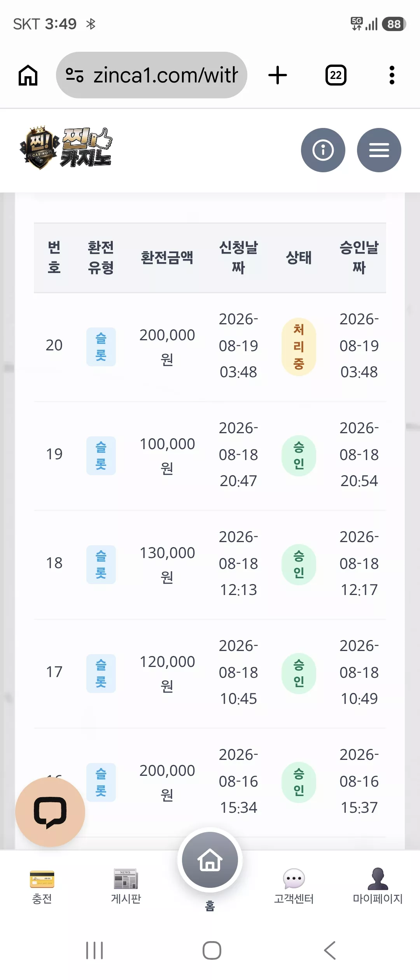Tap the browser home icon
420x980 pixels.
(x=28, y=75)
